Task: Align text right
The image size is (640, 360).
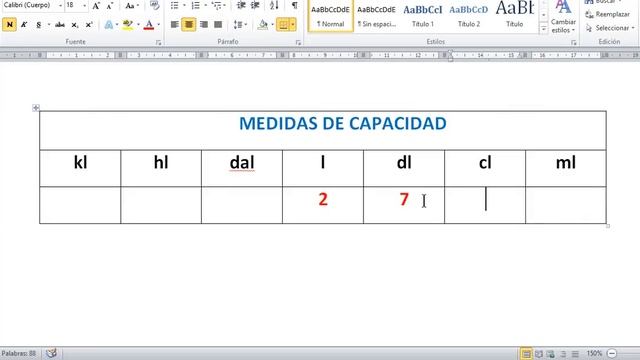Action: point(204,25)
